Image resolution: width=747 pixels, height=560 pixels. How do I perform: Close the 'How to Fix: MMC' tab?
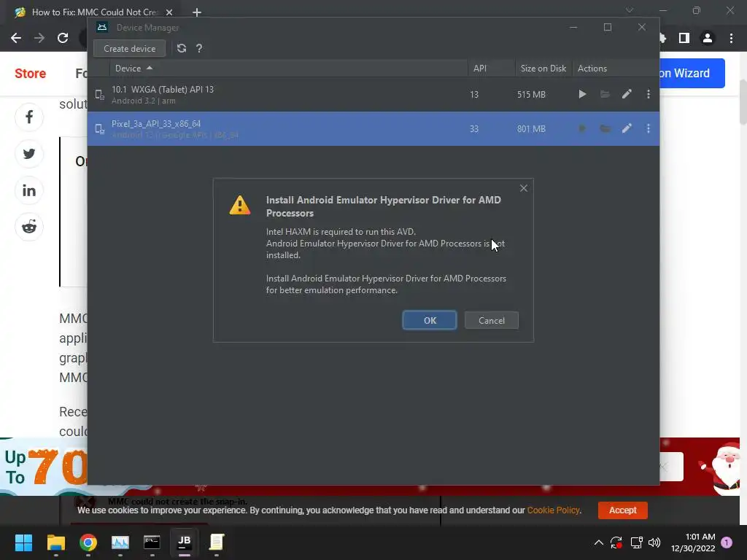click(x=169, y=12)
